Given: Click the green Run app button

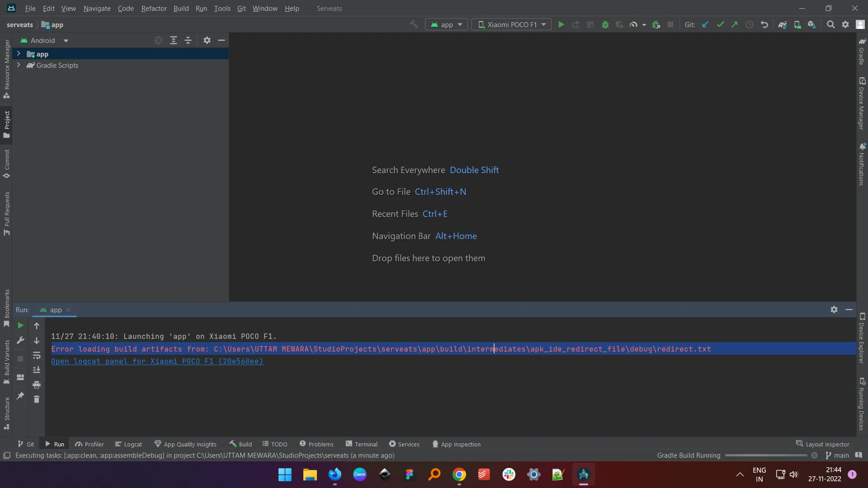Looking at the screenshot, I should pos(561,25).
